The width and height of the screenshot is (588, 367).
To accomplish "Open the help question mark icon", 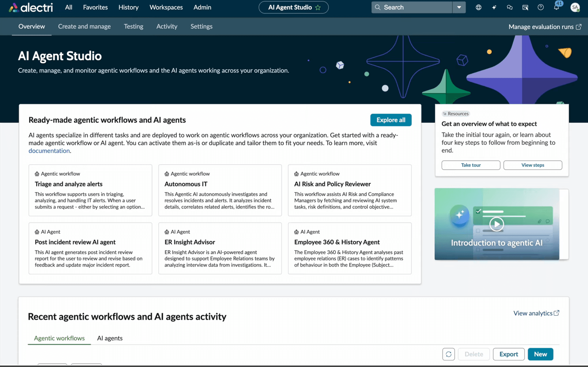I will click(541, 7).
